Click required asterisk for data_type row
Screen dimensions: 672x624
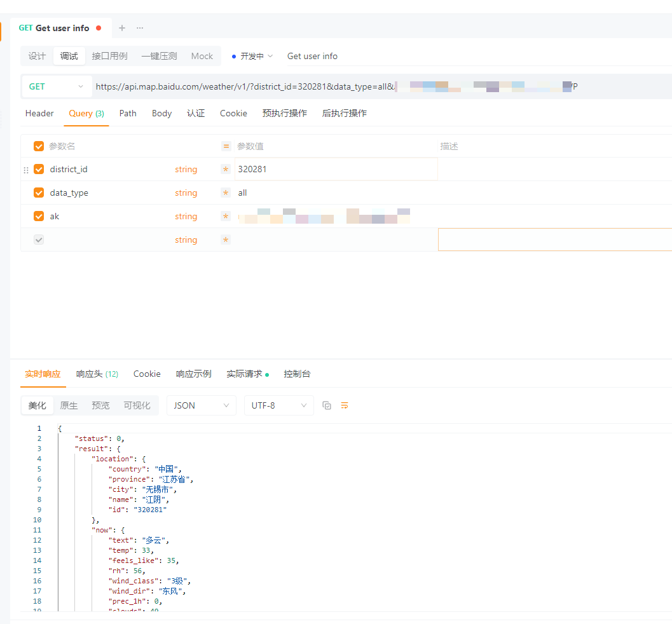pyautogui.click(x=226, y=193)
